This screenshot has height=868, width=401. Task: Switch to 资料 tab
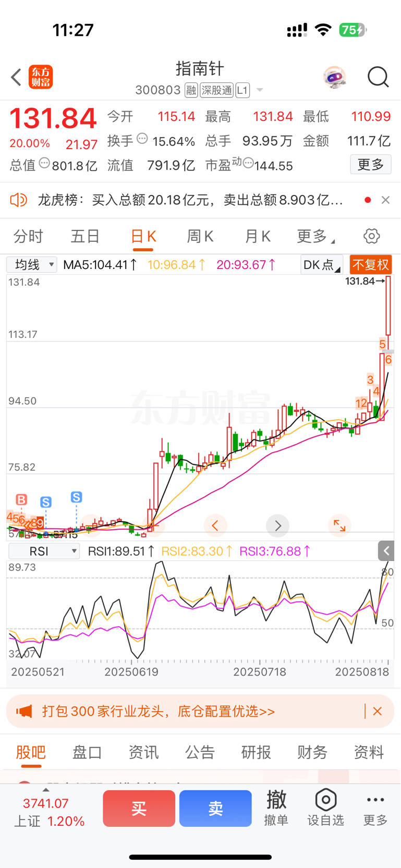point(369,752)
